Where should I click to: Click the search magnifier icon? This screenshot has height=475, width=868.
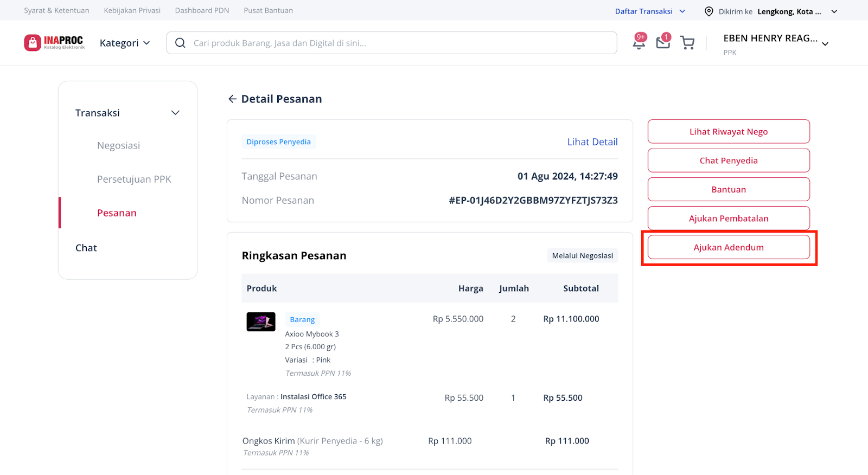click(180, 43)
